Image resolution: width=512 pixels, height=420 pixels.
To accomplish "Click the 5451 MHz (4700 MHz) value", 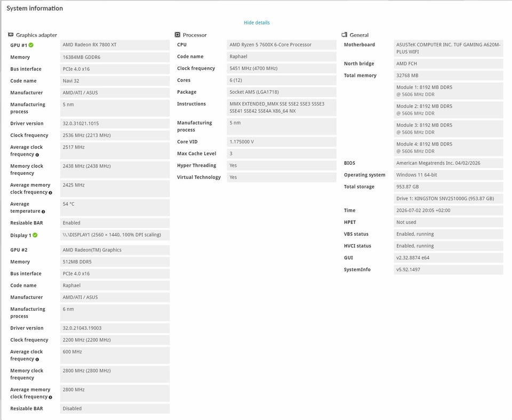I will pos(282,68).
